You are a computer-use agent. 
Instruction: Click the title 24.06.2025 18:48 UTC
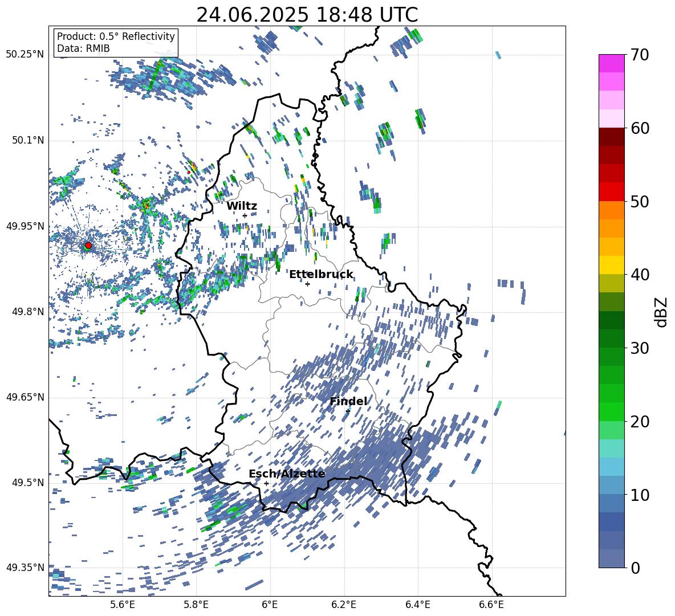(x=307, y=15)
